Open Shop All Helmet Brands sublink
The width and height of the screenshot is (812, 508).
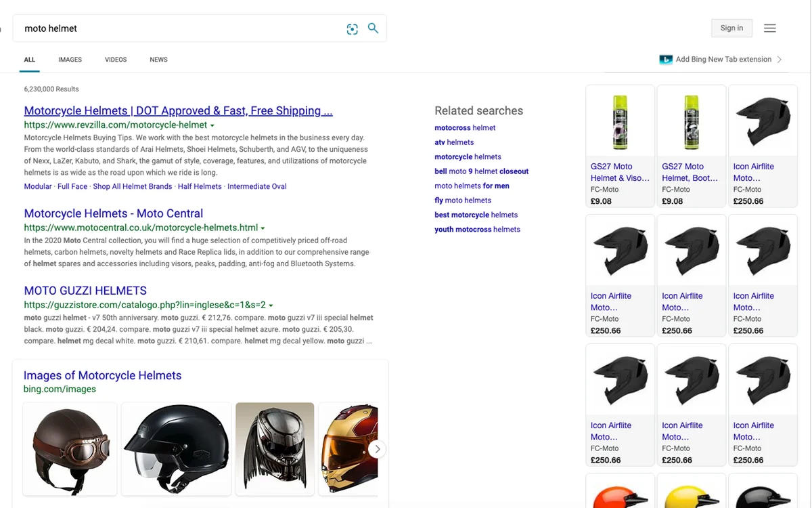click(133, 186)
